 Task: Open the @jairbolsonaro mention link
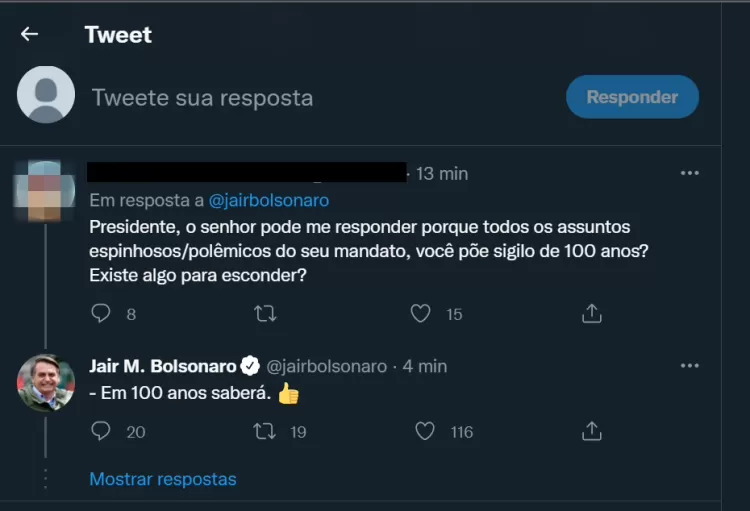tap(268, 200)
